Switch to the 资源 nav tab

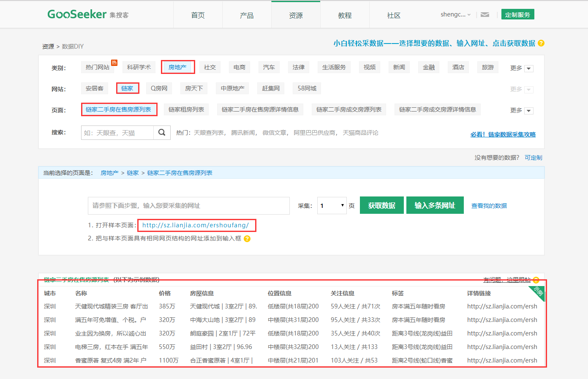(296, 15)
